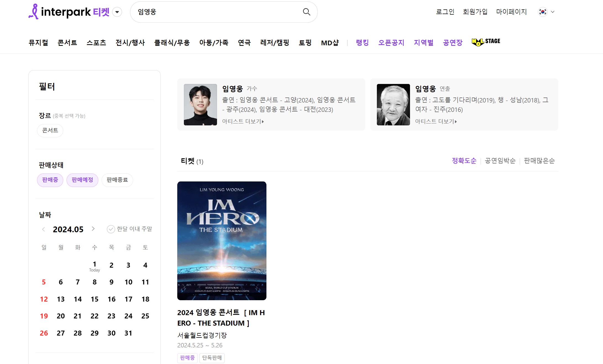Open the 랭킹 menu
Viewport: 603px width, 364px height.
tap(362, 43)
